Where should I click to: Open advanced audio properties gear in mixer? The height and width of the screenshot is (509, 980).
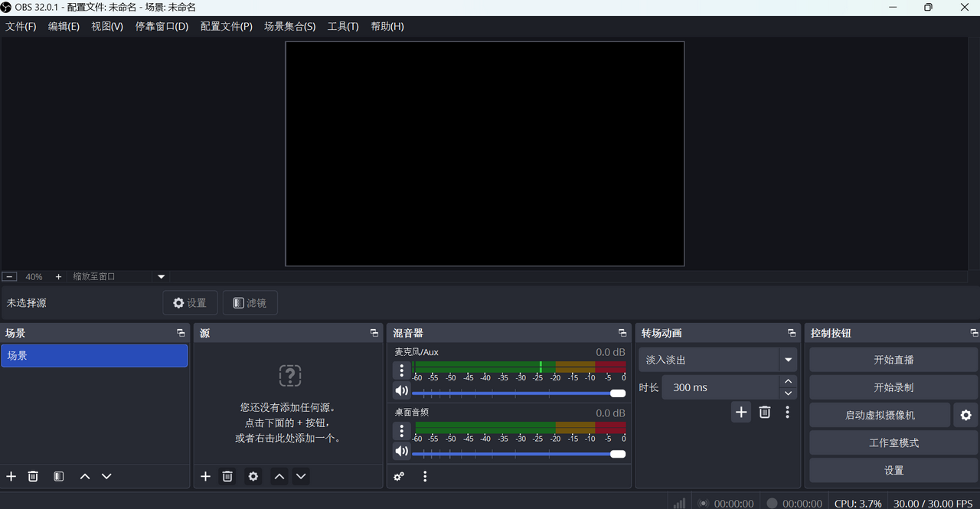399,476
